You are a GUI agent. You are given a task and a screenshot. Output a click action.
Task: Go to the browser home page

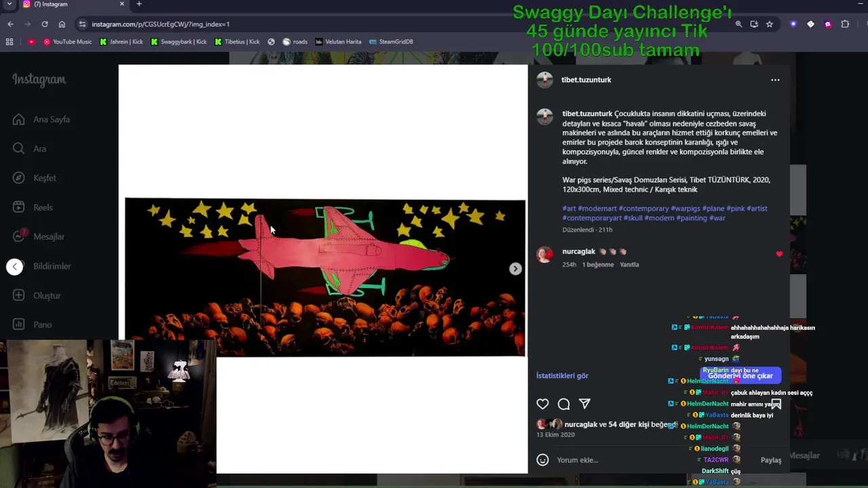click(x=62, y=24)
